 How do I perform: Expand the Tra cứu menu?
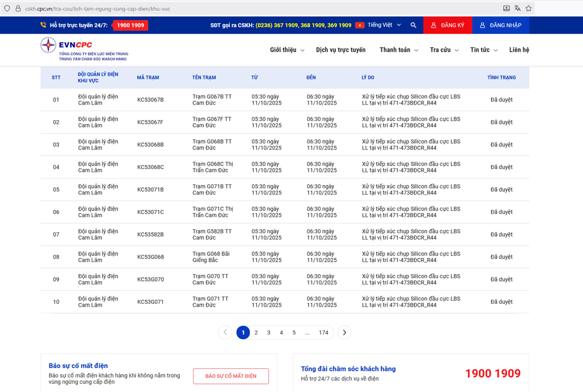[x=444, y=50]
